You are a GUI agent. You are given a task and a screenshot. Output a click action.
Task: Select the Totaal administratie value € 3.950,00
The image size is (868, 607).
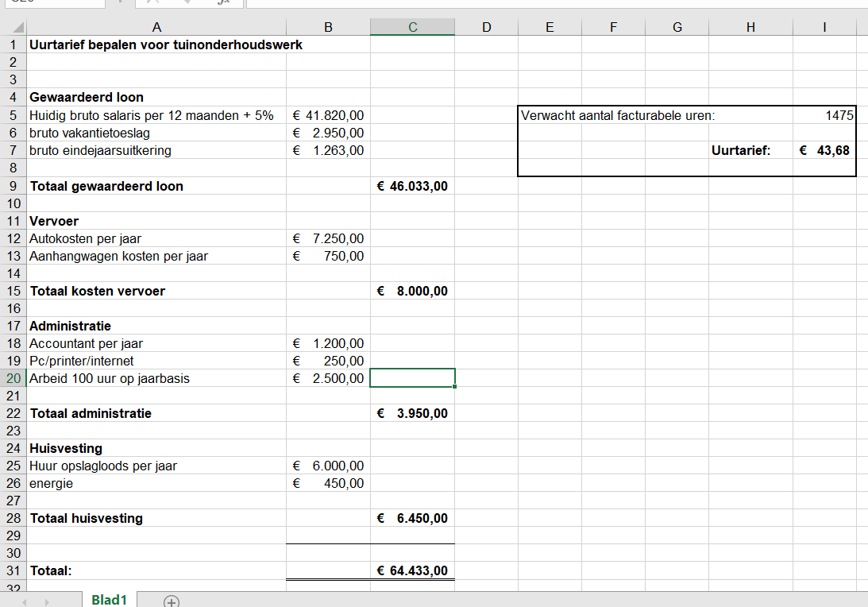click(412, 413)
